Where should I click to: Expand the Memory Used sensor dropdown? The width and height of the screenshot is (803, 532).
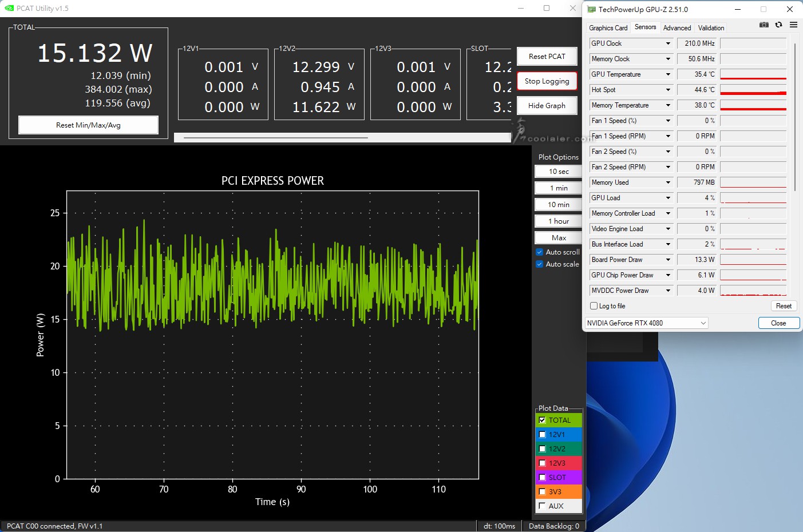click(668, 182)
